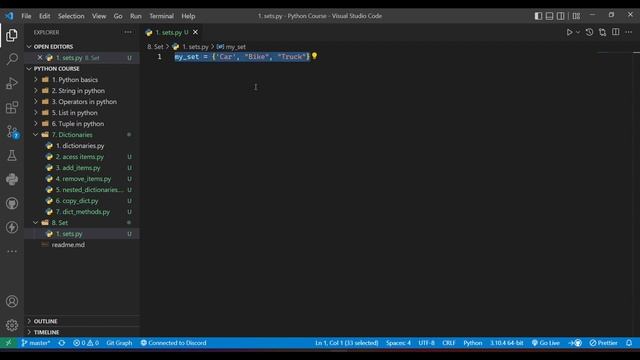Open the Testing flask view
The height and width of the screenshot is (360, 640).
[12, 156]
